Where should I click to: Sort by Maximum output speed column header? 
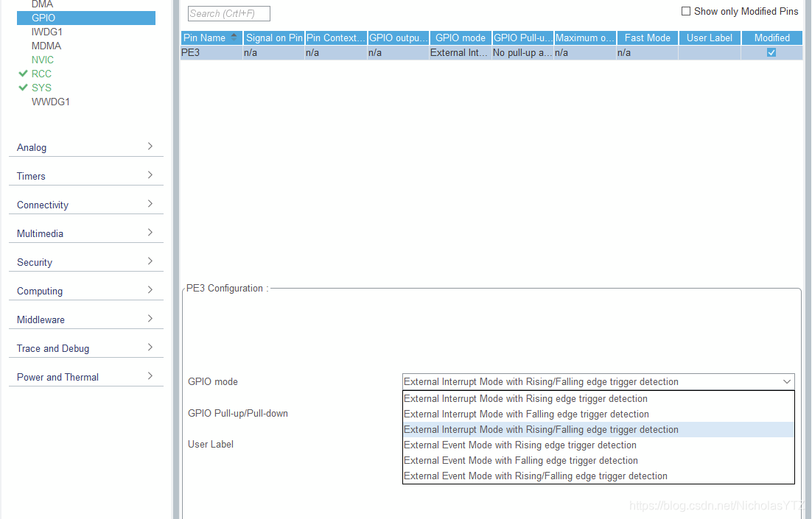coord(585,38)
